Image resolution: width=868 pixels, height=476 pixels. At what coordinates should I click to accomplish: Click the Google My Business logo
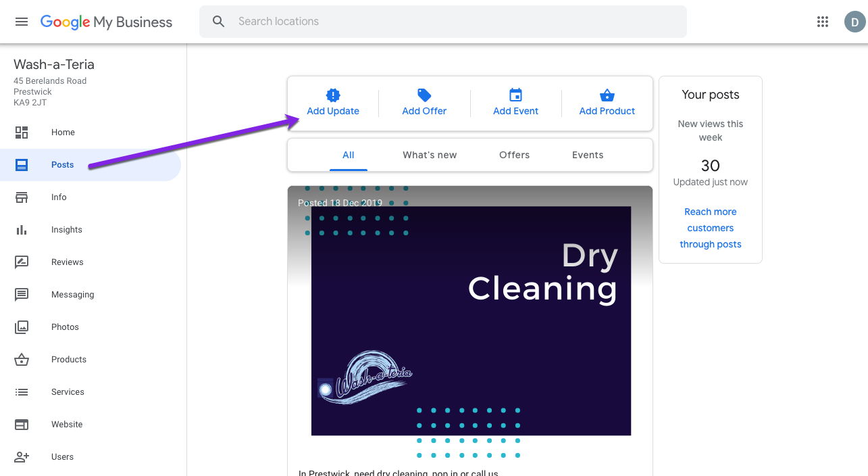pos(106,22)
